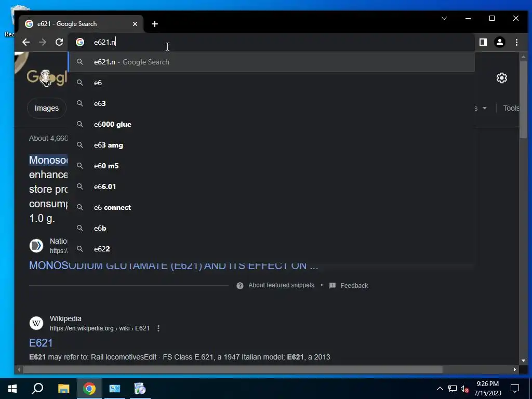
Task: Click the vertical scrollbar down arrow
Action: pyautogui.click(x=523, y=361)
